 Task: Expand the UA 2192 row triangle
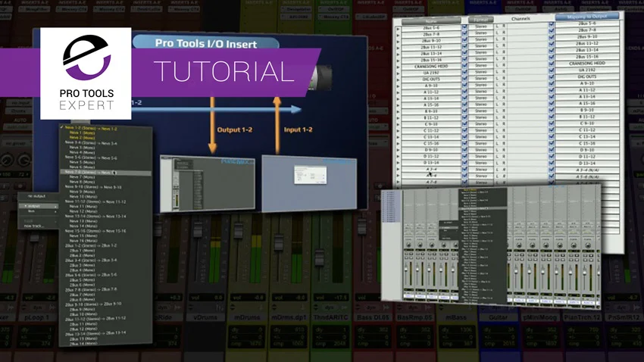pyautogui.click(x=398, y=73)
